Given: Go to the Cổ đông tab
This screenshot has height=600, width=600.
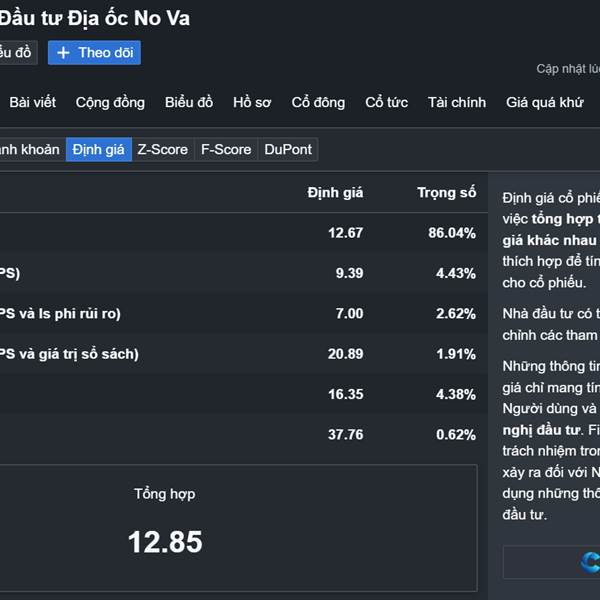Looking at the screenshot, I should click(318, 103).
